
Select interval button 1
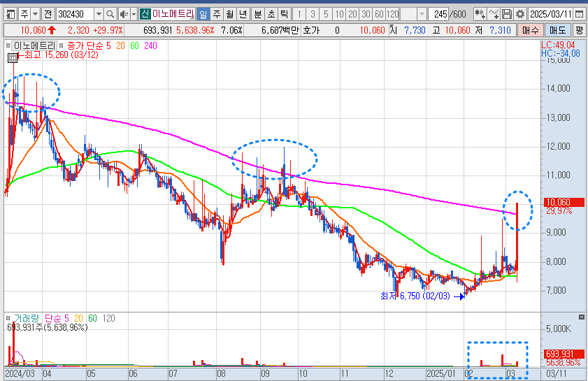299,15
